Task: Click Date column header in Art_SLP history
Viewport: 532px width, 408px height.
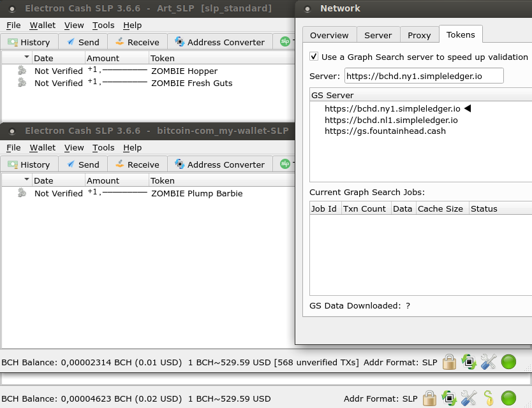Action: 58,57
